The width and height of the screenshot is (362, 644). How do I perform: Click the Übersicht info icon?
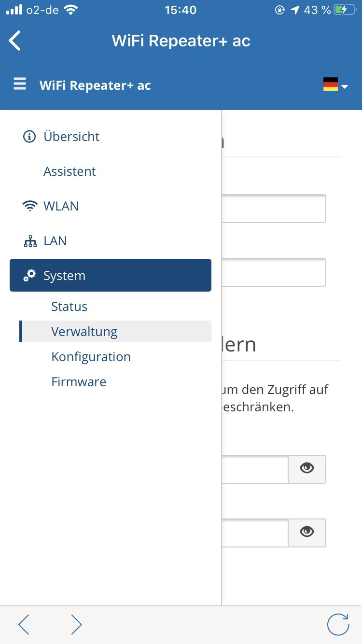pos(29,137)
